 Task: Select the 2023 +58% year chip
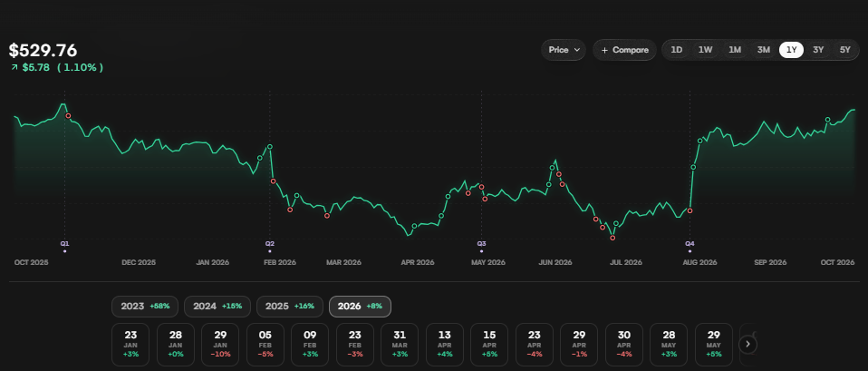[145, 306]
